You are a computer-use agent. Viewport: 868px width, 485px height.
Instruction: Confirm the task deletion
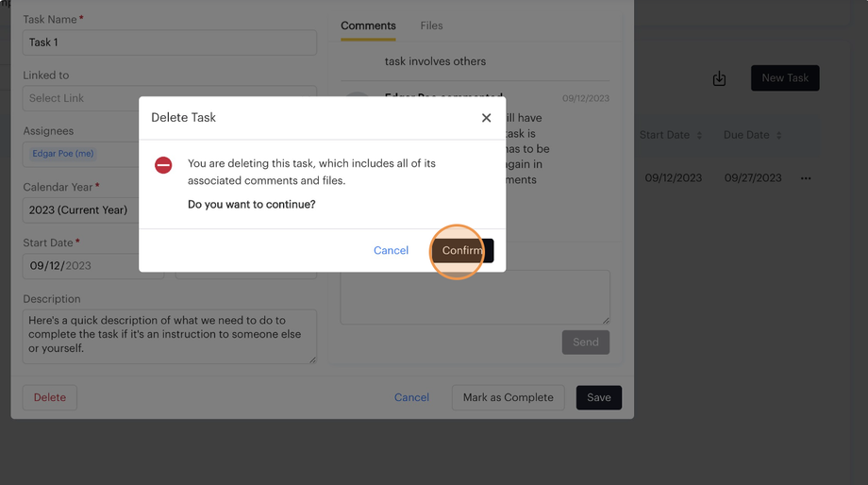coord(462,250)
